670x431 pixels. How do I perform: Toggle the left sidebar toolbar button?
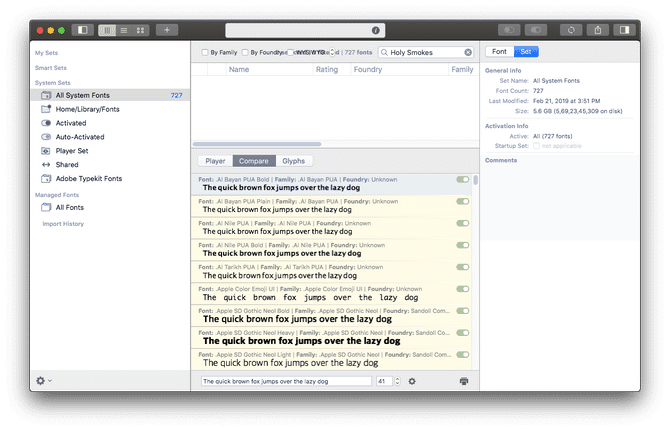coord(82,30)
